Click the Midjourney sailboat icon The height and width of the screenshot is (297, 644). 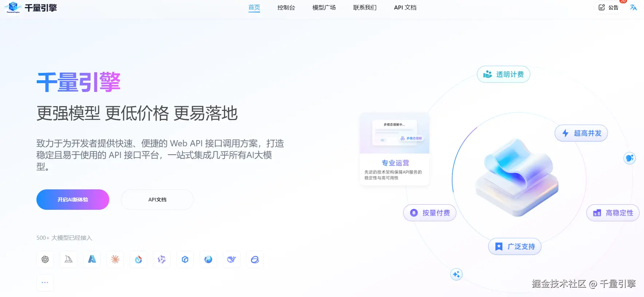68,259
